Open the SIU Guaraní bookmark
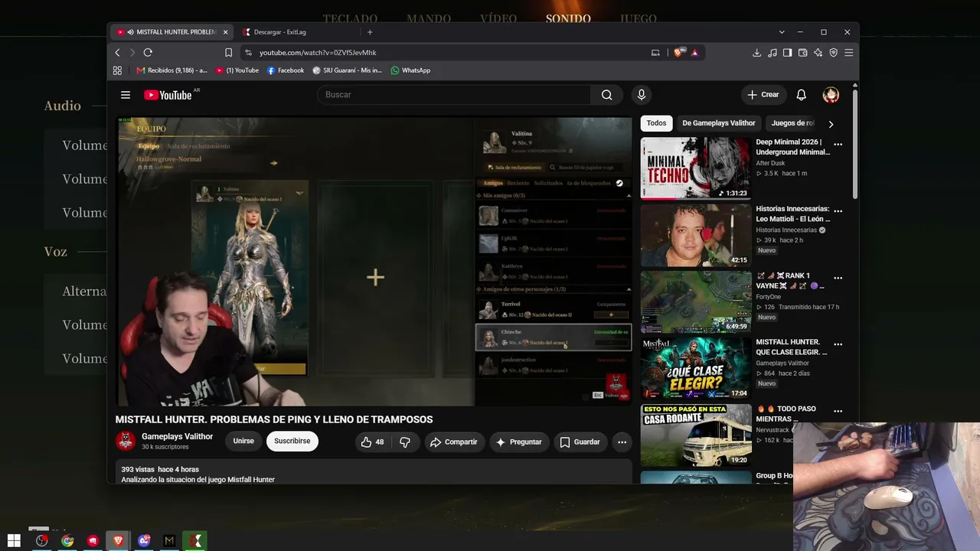 point(347,70)
